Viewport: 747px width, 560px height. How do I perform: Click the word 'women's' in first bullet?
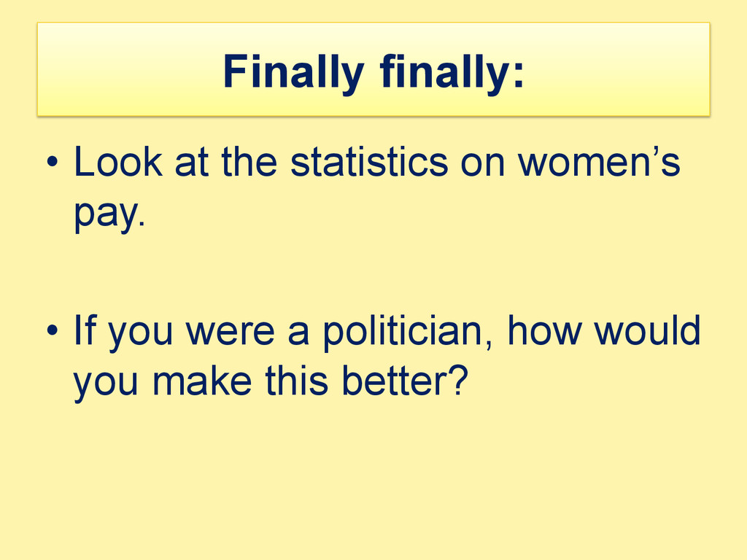click(x=599, y=161)
